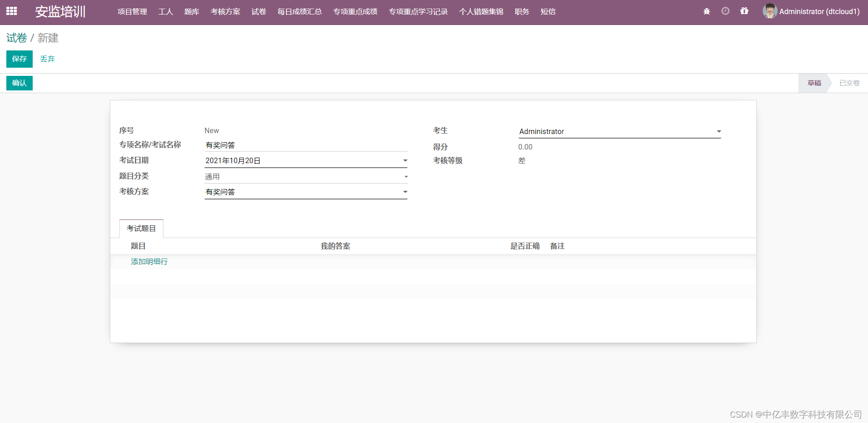
Task: Sort by 我的答案 column header
Action: pos(335,246)
